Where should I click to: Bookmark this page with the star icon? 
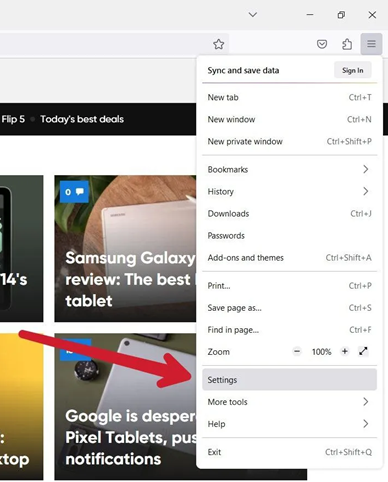(x=219, y=44)
